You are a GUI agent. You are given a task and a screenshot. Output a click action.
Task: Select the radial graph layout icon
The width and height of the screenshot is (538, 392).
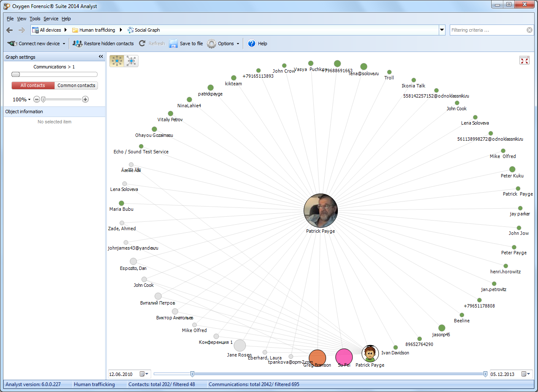pyautogui.click(x=117, y=61)
